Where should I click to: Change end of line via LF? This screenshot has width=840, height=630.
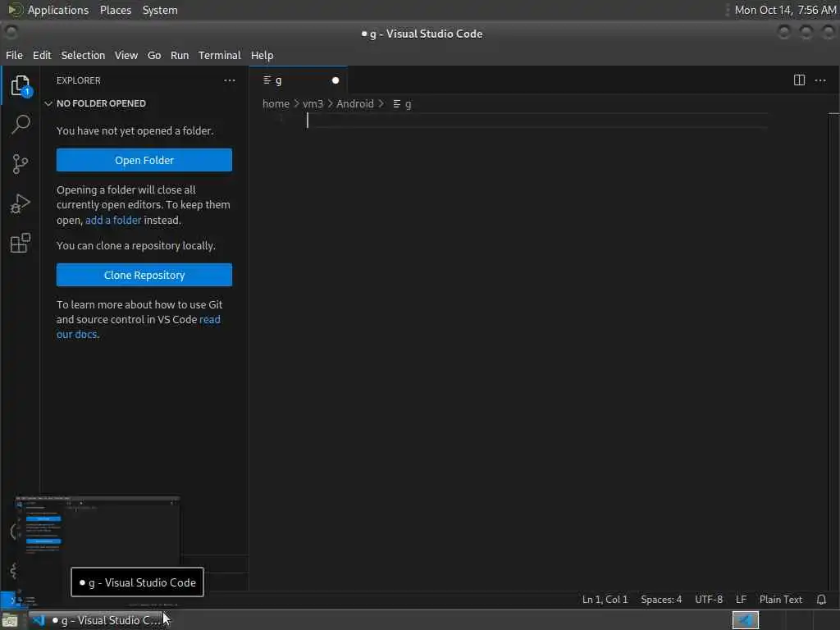[741, 600]
